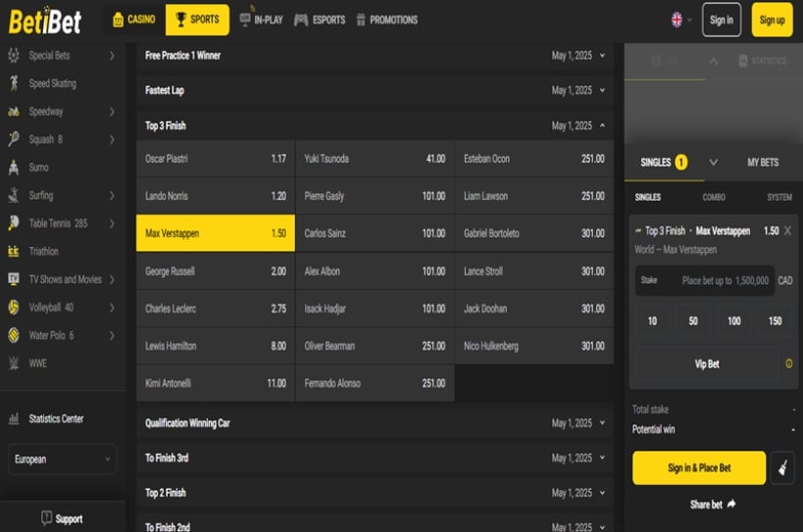Select the Water Polo icon
Screen dimensions: 803x532
click(14, 335)
